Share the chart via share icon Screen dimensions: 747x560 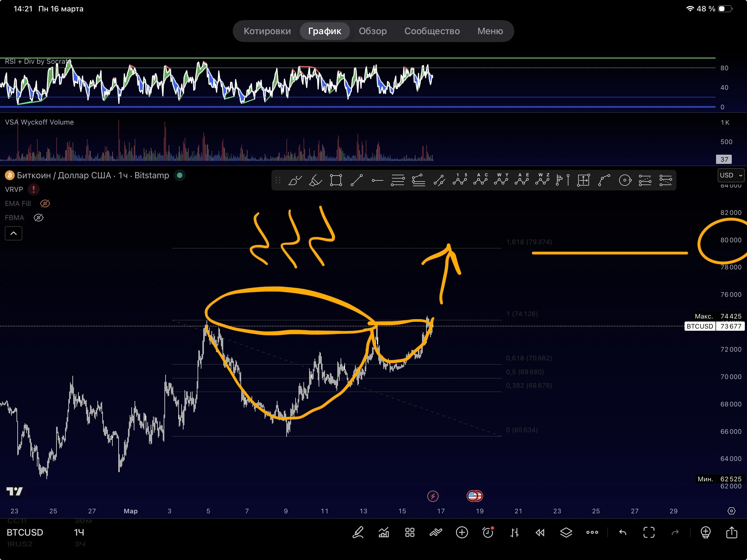732,532
